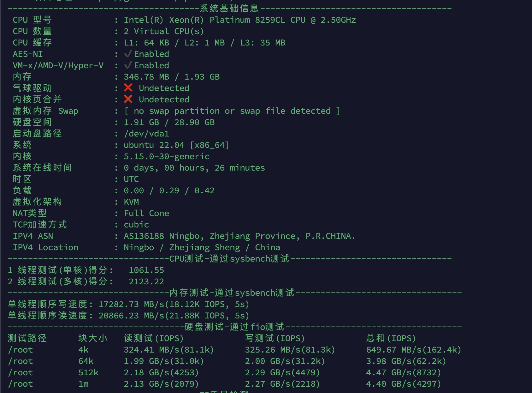Image resolution: width=532 pixels, height=393 pixels.
Task: Click the "2 Virtual CPU(s)" value
Action: pyautogui.click(x=163, y=31)
